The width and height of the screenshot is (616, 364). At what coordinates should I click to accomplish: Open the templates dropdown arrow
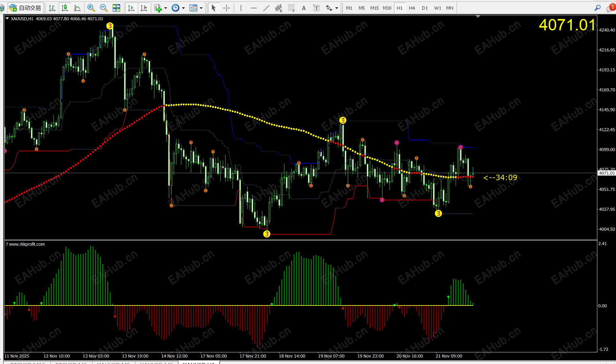pyautogui.click(x=201, y=8)
